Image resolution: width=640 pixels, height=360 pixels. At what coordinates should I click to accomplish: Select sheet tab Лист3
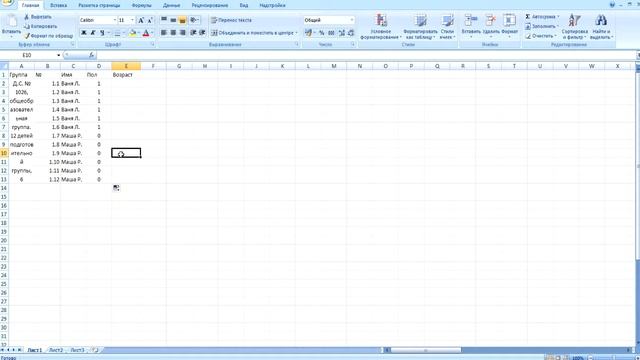click(78, 350)
